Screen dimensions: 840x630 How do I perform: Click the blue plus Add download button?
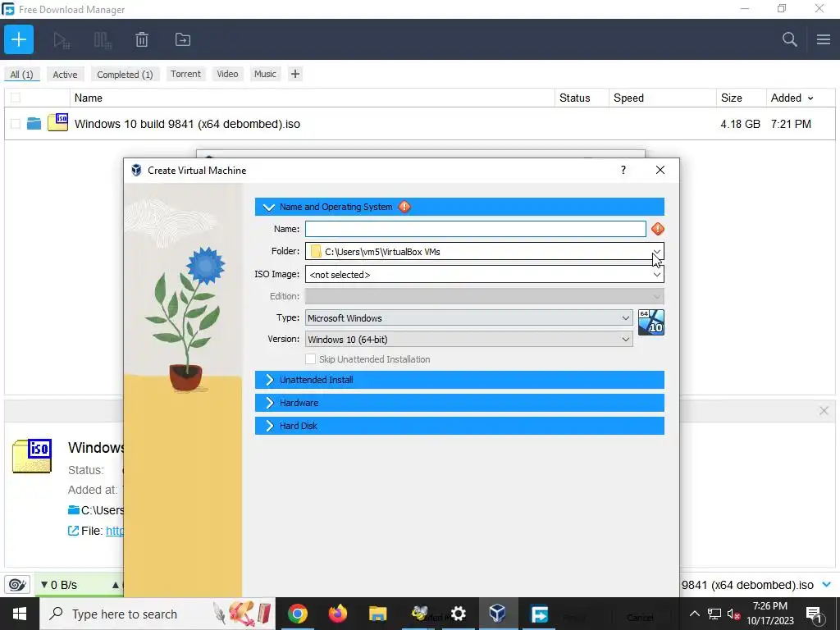[x=19, y=39]
